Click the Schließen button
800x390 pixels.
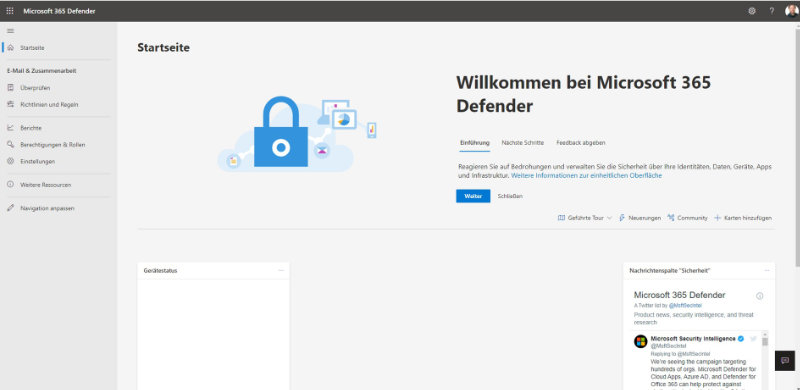510,196
